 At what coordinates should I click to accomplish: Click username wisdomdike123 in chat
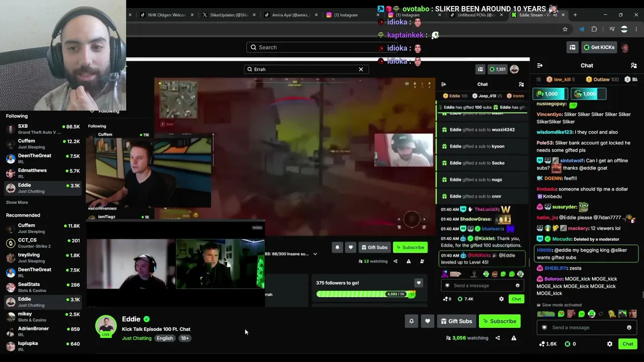(554, 132)
